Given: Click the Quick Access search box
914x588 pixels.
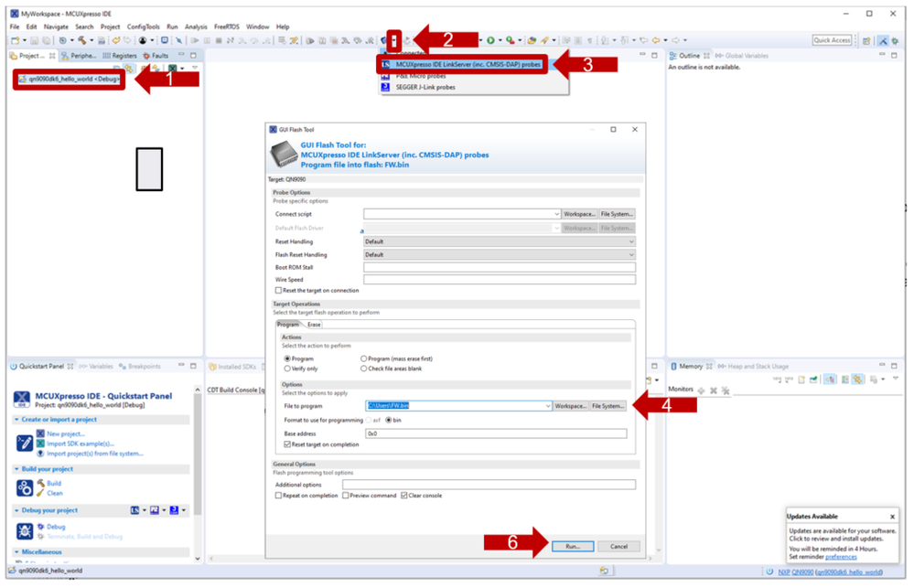Looking at the screenshot, I should 833,40.
